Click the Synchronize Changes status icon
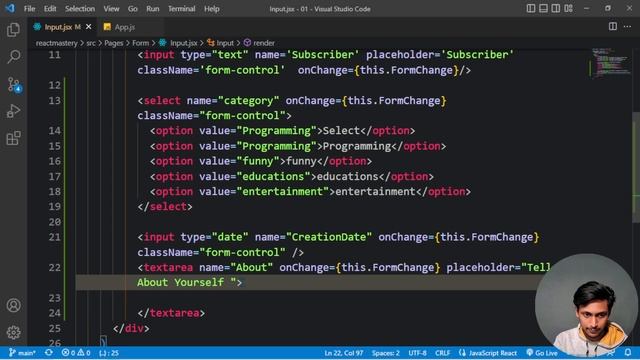 (x=49, y=353)
